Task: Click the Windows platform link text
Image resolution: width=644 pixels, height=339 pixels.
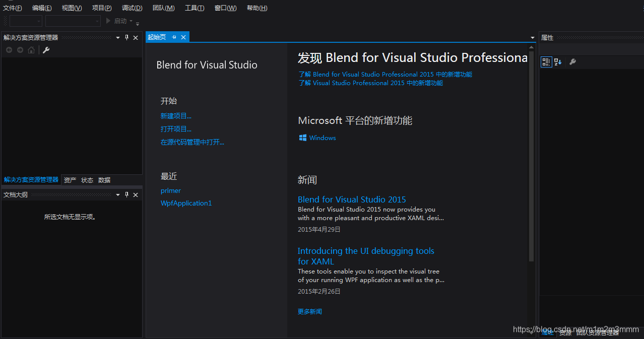Action: coord(323,138)
